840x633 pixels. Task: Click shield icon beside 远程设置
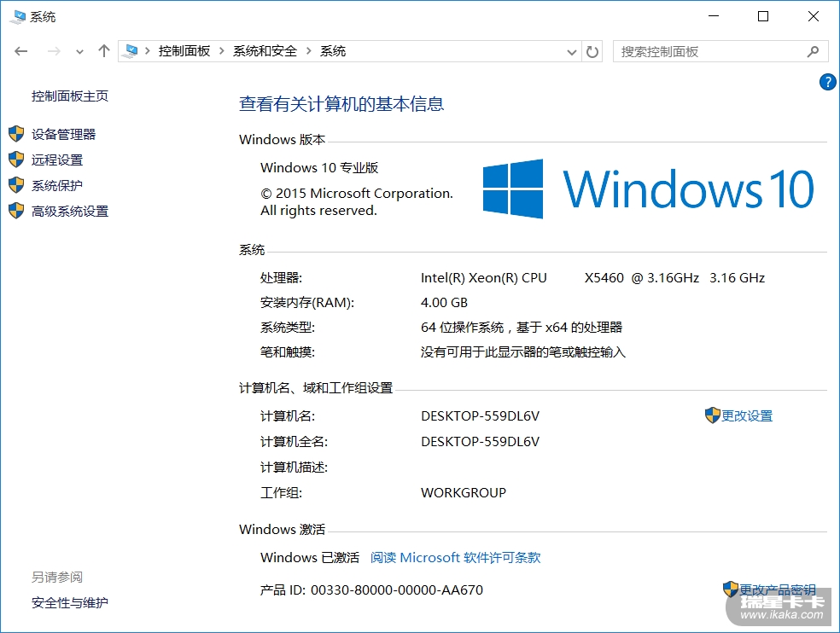[x=16, y=160]
